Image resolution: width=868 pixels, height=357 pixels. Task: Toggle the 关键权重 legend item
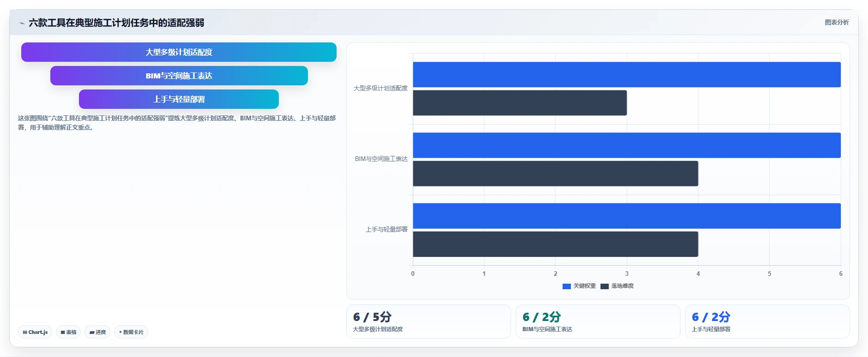(579, 286)
